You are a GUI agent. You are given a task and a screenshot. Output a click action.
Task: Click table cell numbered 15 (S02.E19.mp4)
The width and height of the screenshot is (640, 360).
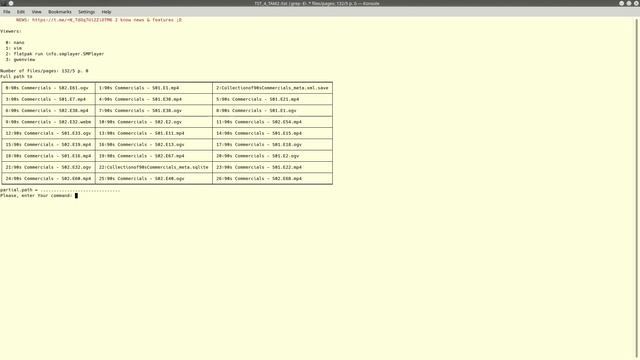click(48, 144)
